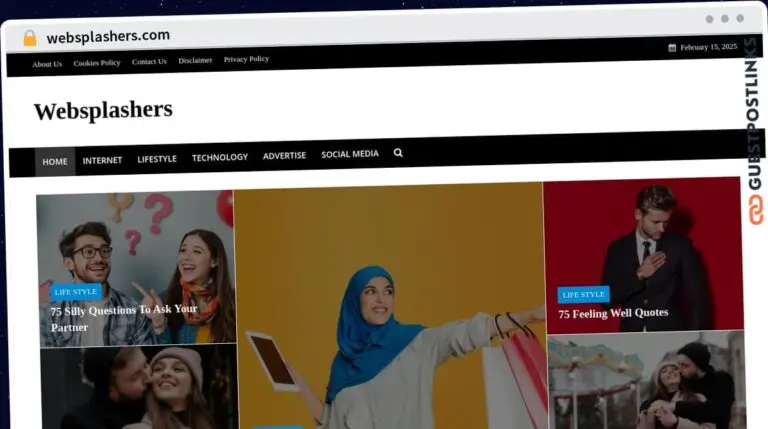Viewport: 768px width, 429px height.
Task: Click the GuestPostLinks chain logo icon
Action: click(755, 208)
